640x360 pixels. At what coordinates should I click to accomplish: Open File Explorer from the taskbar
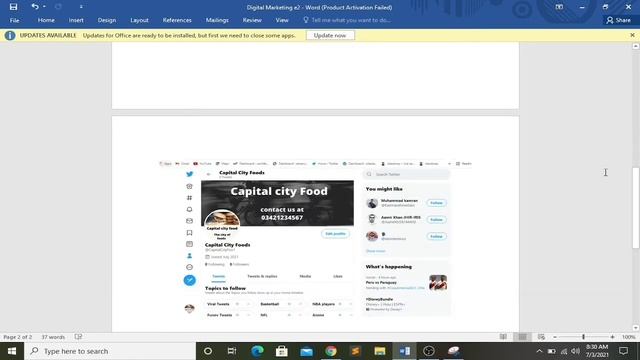tap(380, 351)
